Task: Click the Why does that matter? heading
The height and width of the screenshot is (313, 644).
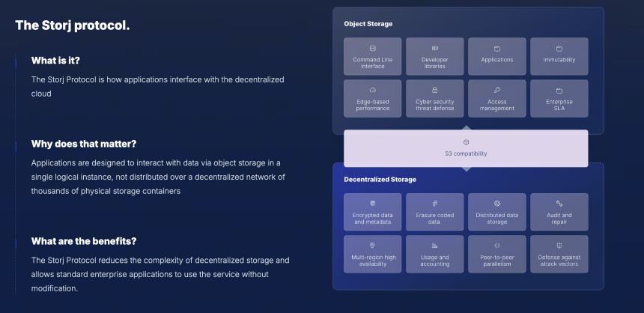Action: tap(84, 145)
